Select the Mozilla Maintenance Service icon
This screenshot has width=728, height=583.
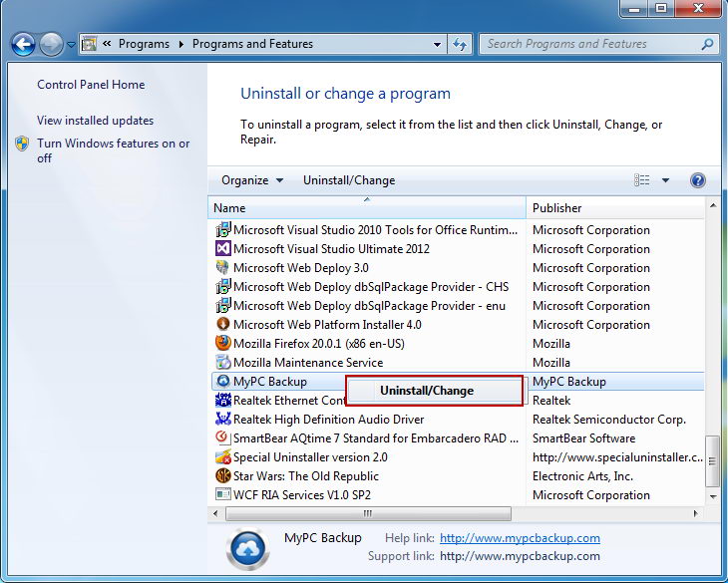[222, 362]
